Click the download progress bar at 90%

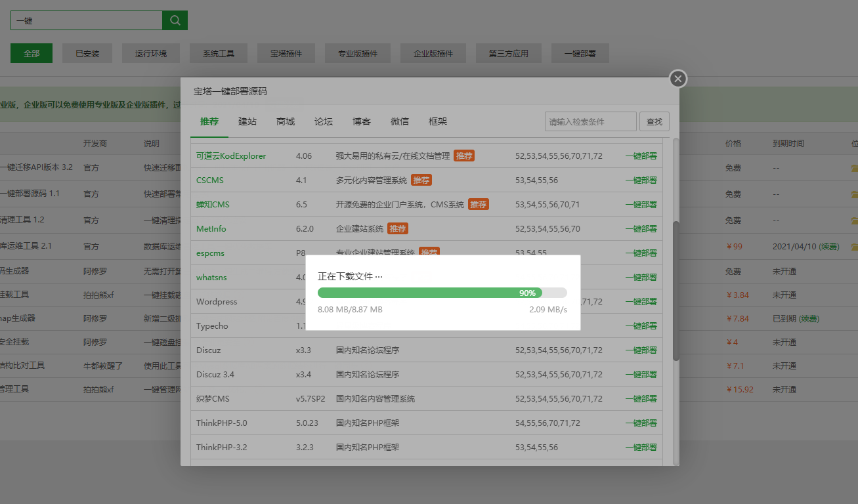point(442,293)
